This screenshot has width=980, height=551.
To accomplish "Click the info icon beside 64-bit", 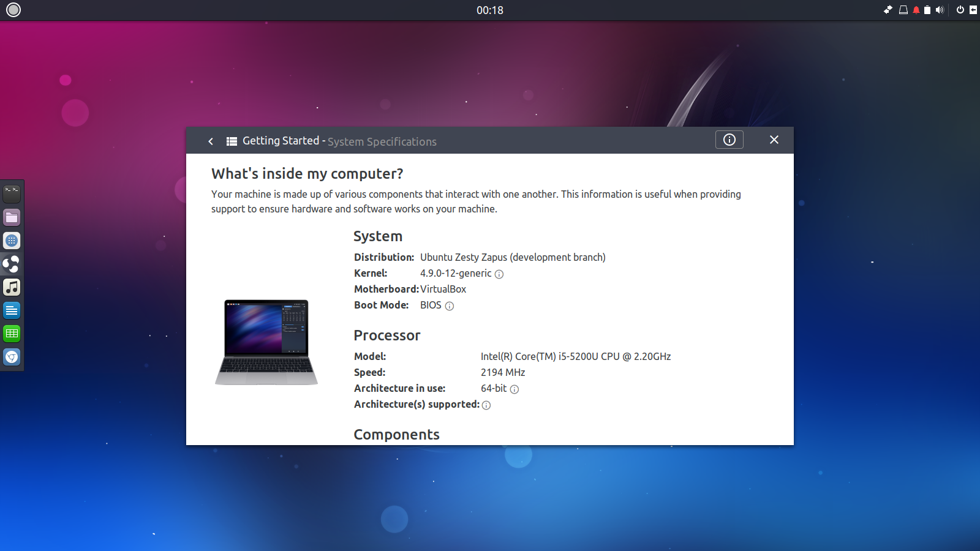I will pos(514,389).
